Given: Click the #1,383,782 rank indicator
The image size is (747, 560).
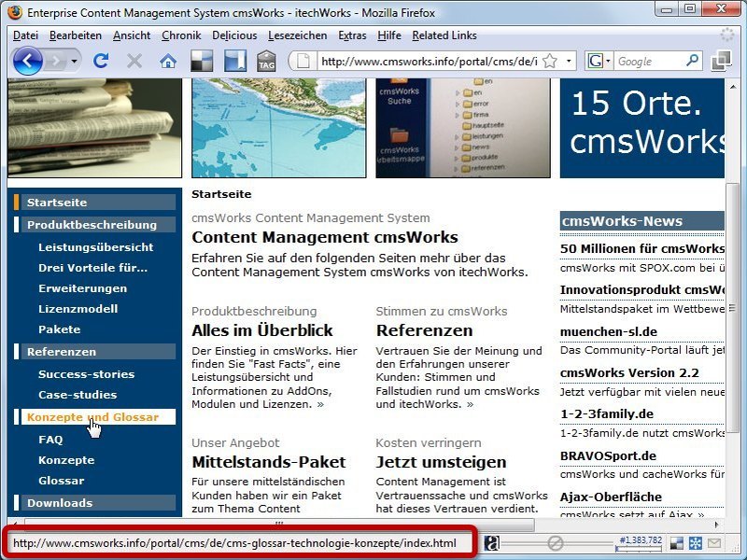Looking at the screenshot, I should click(640, 542).
